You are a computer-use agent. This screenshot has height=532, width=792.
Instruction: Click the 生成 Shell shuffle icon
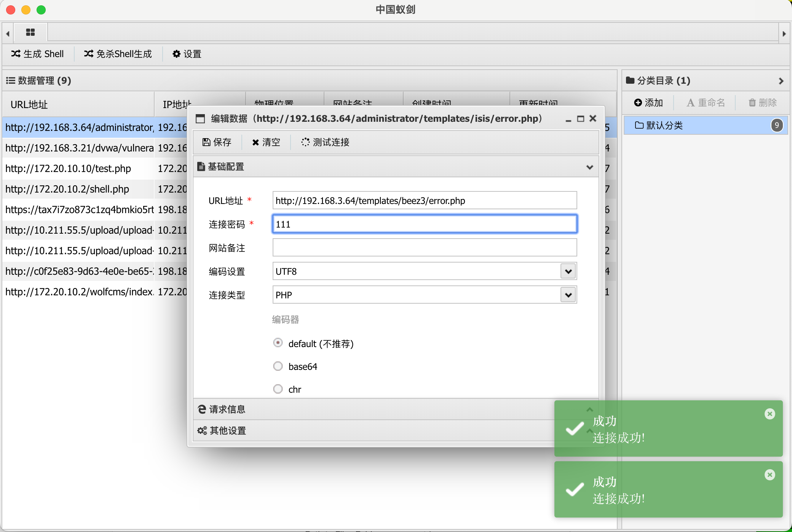click(x=16, y=54)
